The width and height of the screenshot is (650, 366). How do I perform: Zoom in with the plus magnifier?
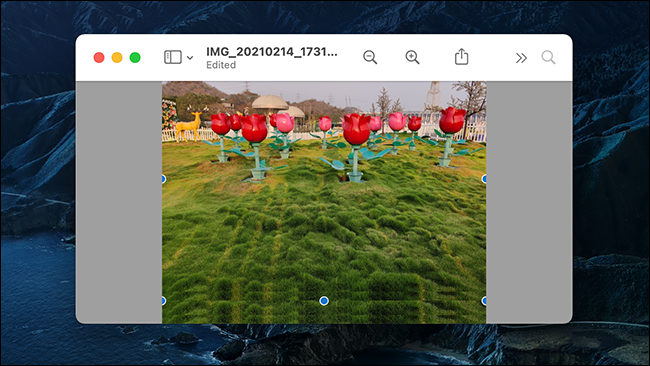[412, 57]
